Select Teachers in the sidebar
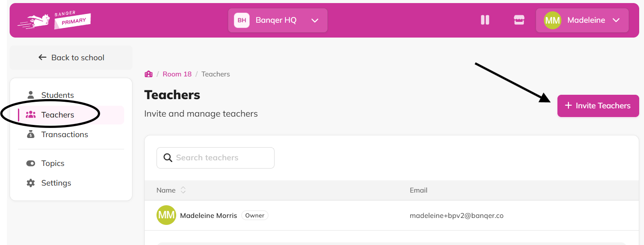The width and height of the screenshot is (644, 245). point(71,115)
